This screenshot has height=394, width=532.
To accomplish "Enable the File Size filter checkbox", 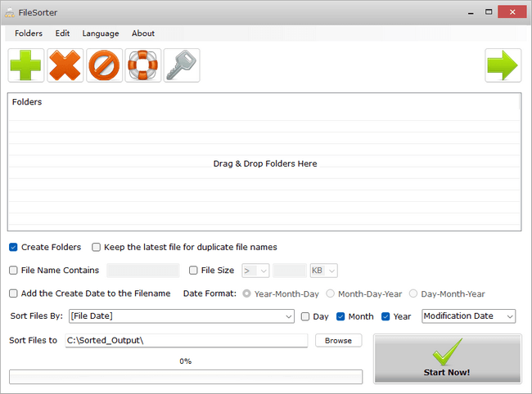I will pyautogui.click(x=193, y=271).
